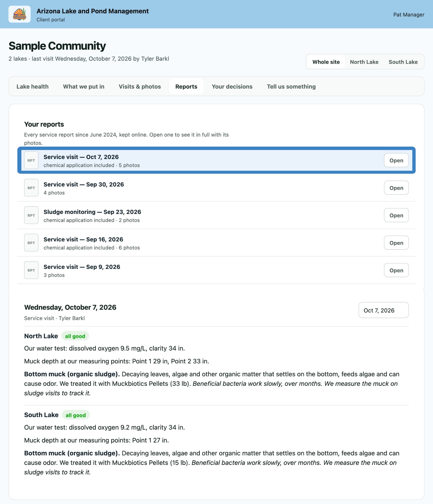Open the Sep 16, 2026 service visit report
The height and width of the screenshot is (504, 433).
(x=396, y=243)
